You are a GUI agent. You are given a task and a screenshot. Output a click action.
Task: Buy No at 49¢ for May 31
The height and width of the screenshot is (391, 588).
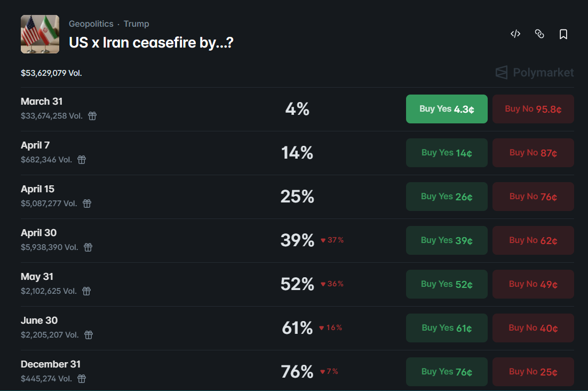pyautogui.click(x=533, y=284)
